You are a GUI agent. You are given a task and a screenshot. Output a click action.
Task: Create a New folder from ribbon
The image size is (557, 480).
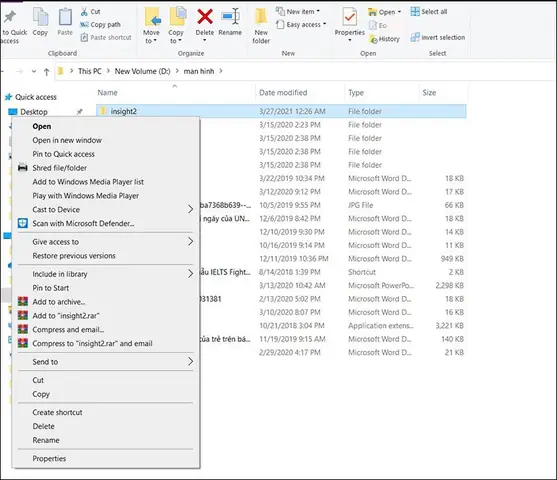pyautogui.click(x=261, y=25)
